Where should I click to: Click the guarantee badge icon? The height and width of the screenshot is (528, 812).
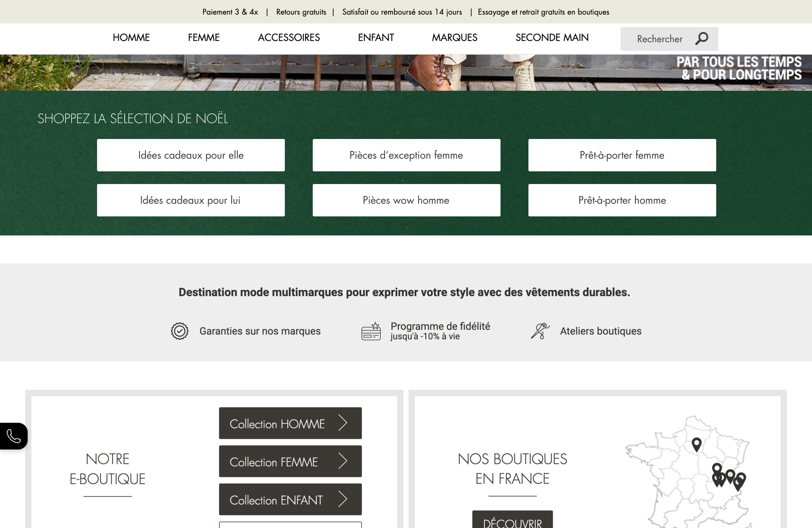pos(180,331)
